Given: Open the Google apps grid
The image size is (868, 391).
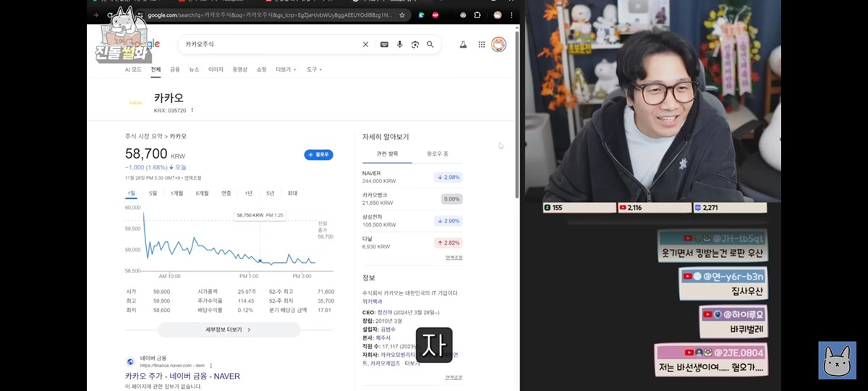Looking at the screenshot, I should click(482, 44).
